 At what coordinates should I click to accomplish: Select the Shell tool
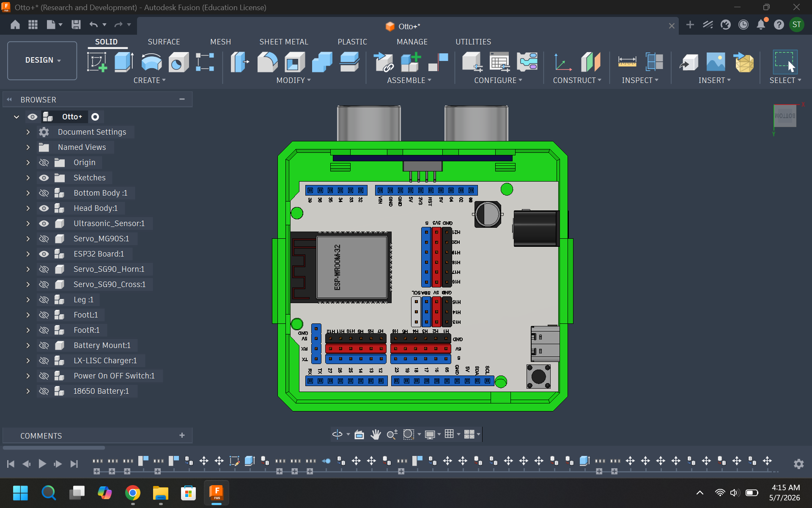click(295, 62)
